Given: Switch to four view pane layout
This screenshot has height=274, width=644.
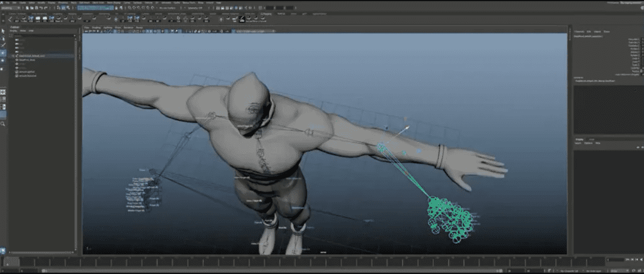Looking at the screenshot, I should click(3, 99).
